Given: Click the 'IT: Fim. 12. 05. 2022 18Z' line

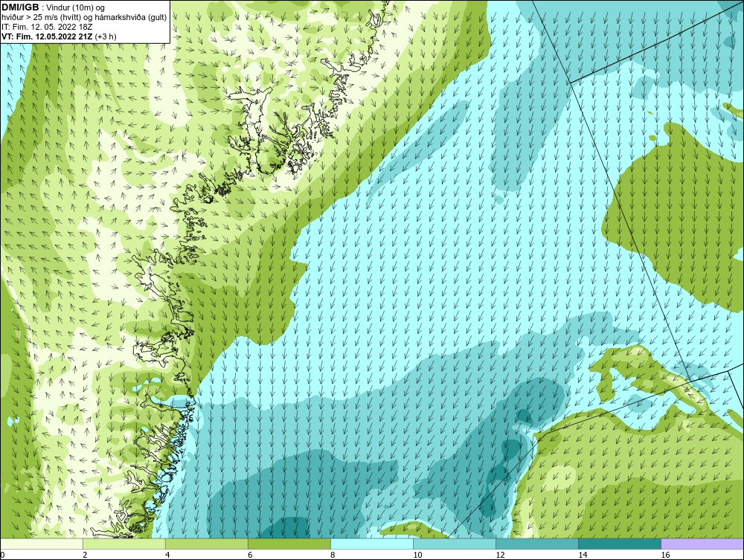Looking at the screenshot, I should pyautogui.click(x=47, y=27).
